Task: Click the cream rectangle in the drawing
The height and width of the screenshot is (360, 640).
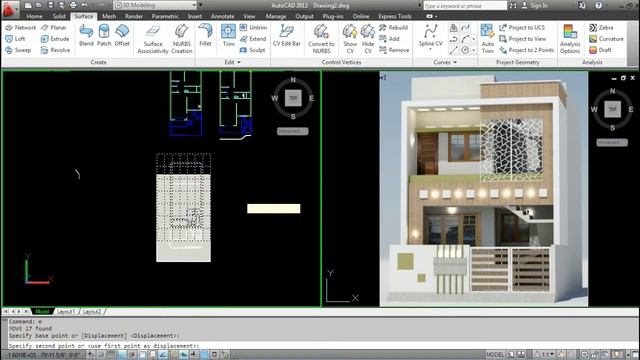Action: [273, 209]
